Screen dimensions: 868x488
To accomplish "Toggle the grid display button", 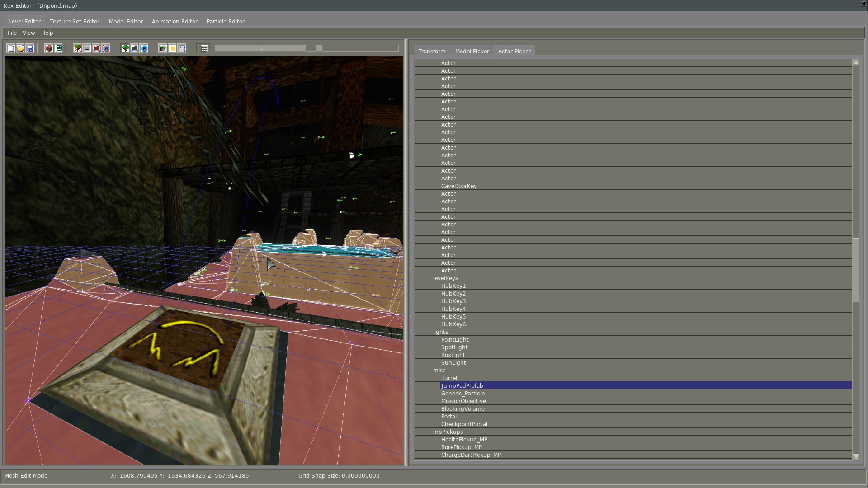I will (x=204, y=48).
